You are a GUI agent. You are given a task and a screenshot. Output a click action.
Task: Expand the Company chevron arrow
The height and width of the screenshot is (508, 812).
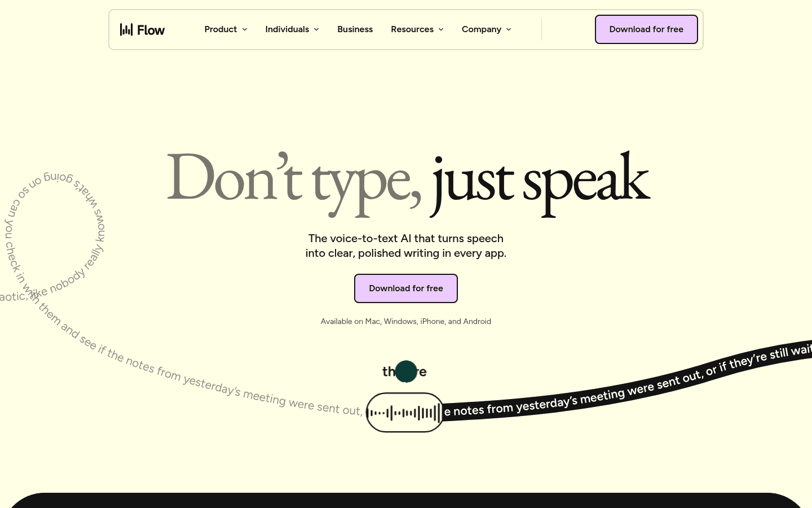(x=509, y=29)
